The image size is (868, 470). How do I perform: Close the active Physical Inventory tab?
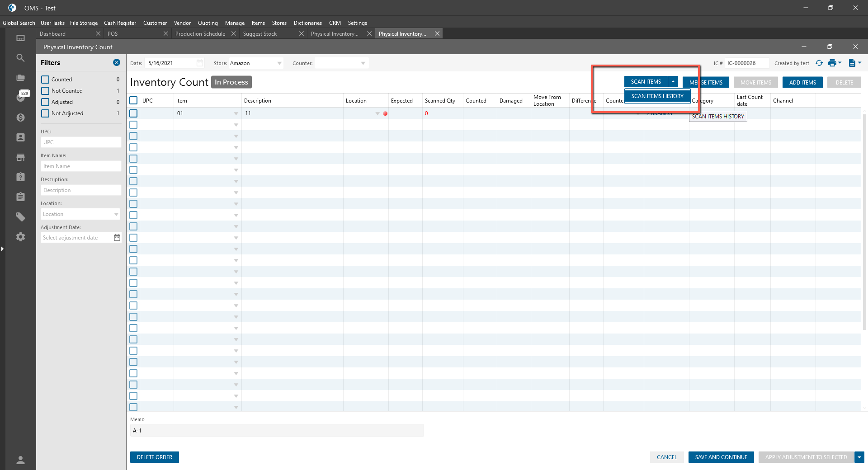click(x=437, y=33)
